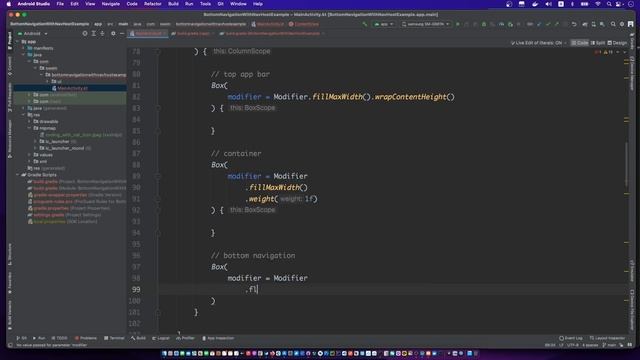Click the Git branch 'main' in status bar
Image resolution: width=640 pixels, height=360 pixels.
coord(609,345)
